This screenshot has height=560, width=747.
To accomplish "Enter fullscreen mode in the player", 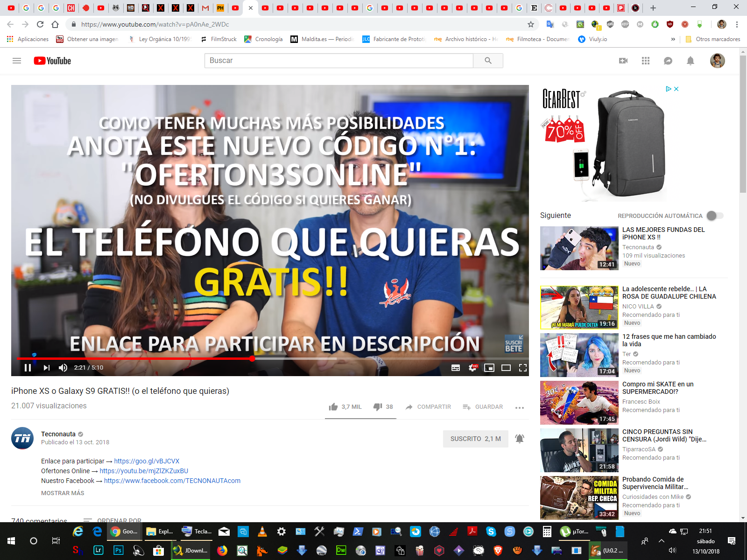I will coord(523,368).
